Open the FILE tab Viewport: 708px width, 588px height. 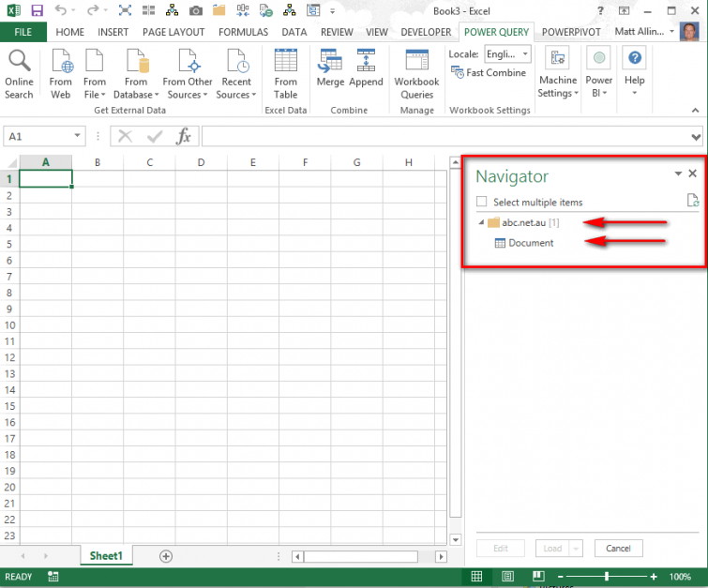(x=23, y=32)
